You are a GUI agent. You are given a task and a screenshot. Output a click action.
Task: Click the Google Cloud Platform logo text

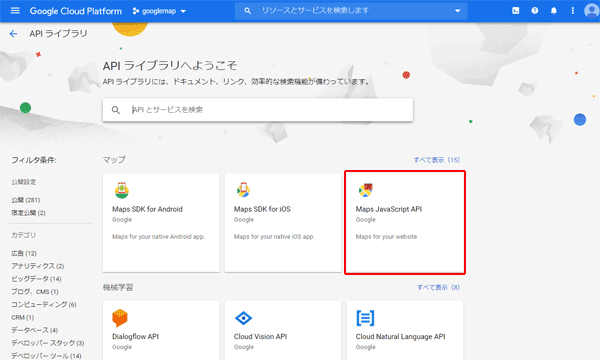(76, 11)
